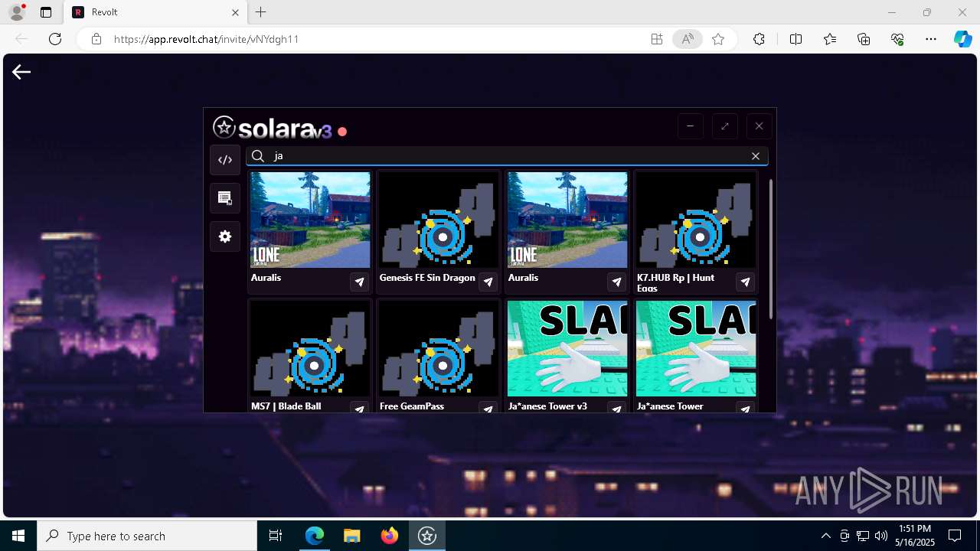The width and height of the screenshot is (980, 551).
Task: Execute the MS7 Blade Ball script
Action: pos(360,409)
